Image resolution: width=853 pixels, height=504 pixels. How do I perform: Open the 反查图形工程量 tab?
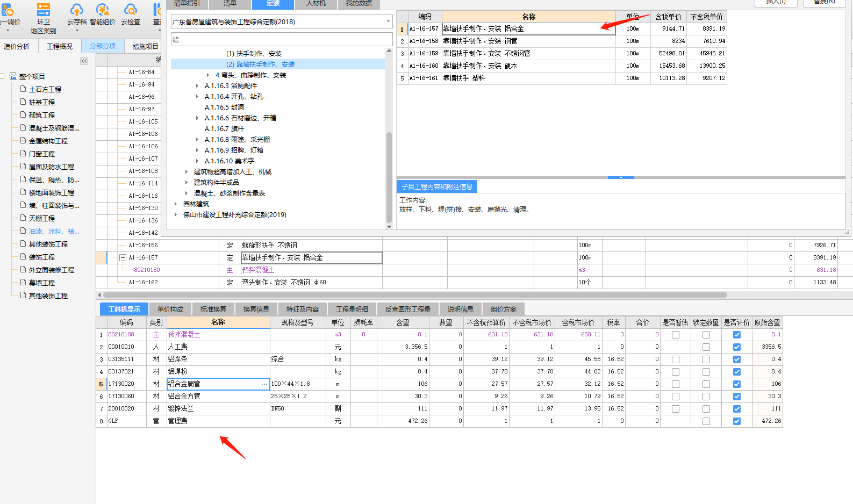[408, 309]
